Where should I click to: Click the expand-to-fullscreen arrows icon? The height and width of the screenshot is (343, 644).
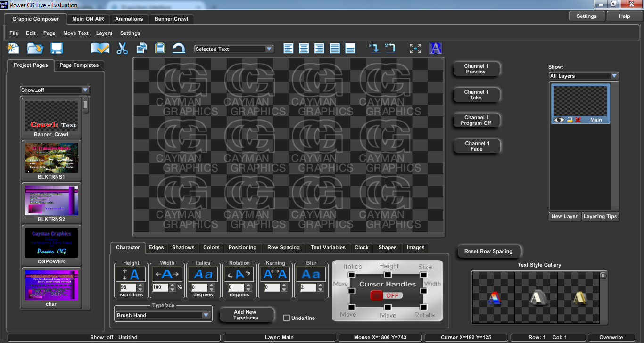coord(415,48)
